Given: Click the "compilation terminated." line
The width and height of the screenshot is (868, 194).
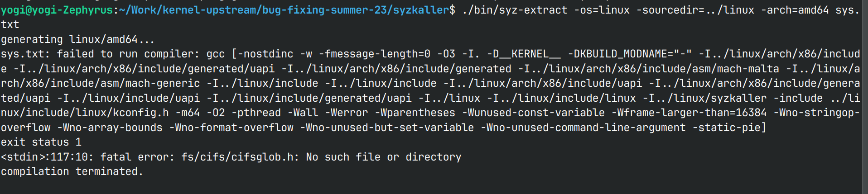Looking at the screenshot, I should click(x=72, y=172).
